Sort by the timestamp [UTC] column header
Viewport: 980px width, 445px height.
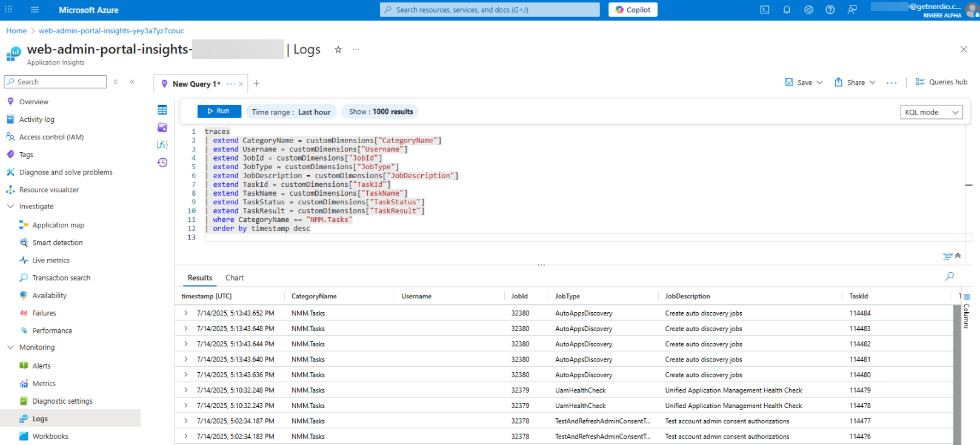[x=207, y=296]
